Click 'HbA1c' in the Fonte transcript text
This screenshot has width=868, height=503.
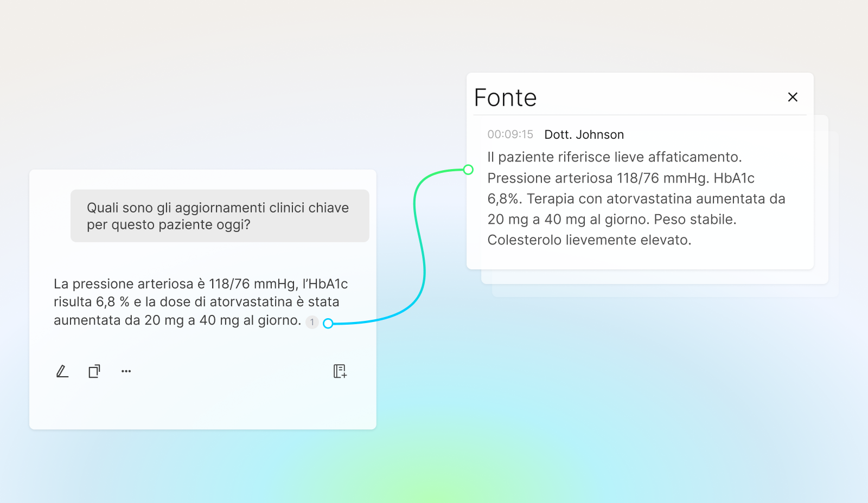coord(734,178)
